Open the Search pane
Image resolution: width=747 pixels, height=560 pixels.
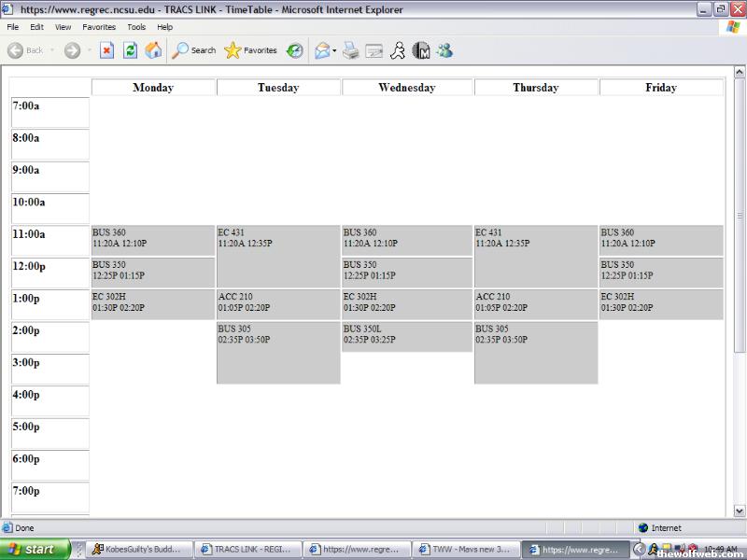(193, 50)
